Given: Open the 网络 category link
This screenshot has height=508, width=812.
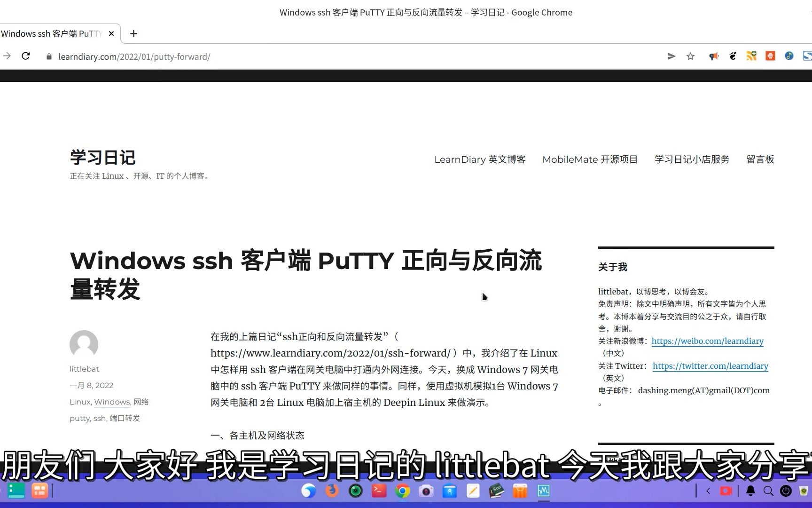Looking at the screenshot, I should pos(141,402).
